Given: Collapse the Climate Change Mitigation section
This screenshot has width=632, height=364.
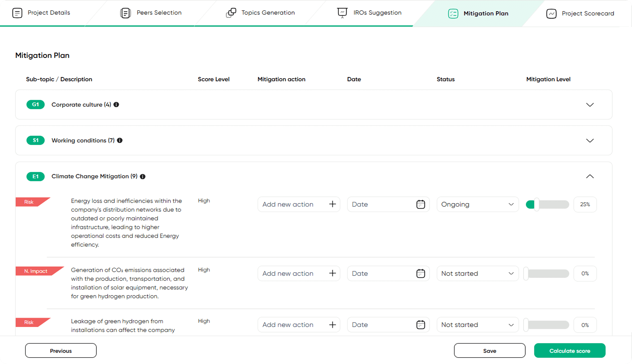Looking at the screenshot, I should pyautogui.click(x=590, y=177).
